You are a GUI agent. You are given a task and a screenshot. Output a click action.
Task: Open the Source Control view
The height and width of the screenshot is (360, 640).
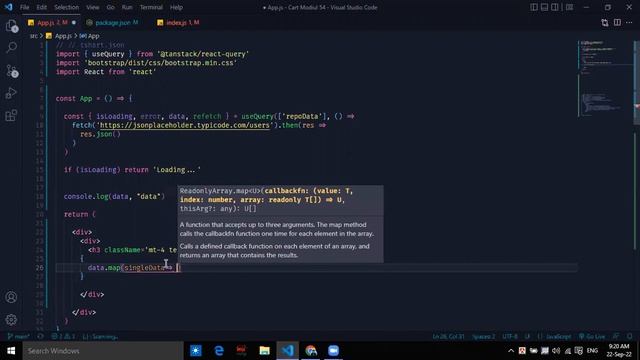tap(11, 71)
